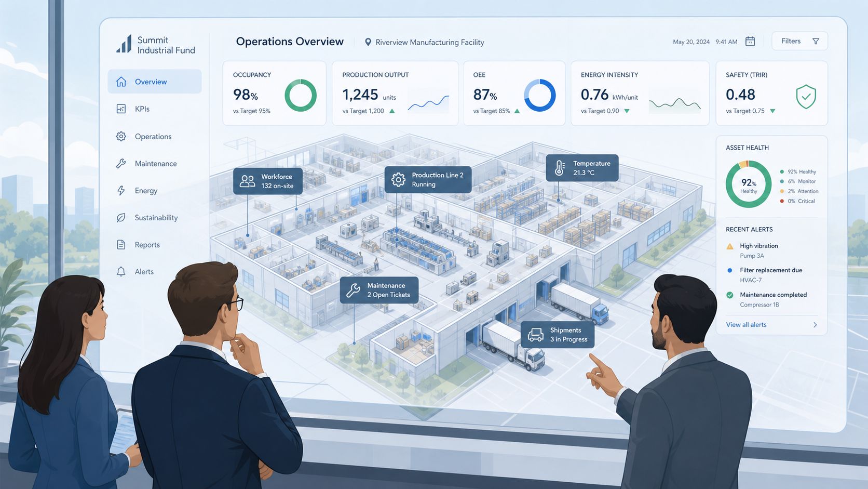Click the 'Compressor 1B' alert subtitle
The height and width of the screenshot is (489, 868).
[759, 305]
